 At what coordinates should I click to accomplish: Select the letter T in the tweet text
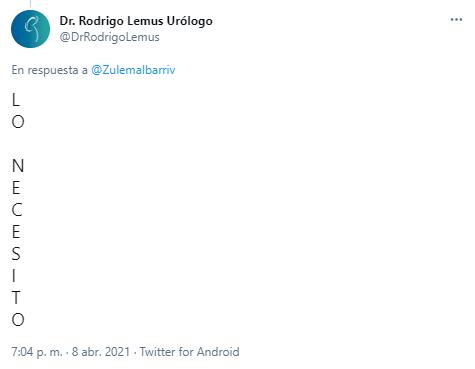[16, 298]
